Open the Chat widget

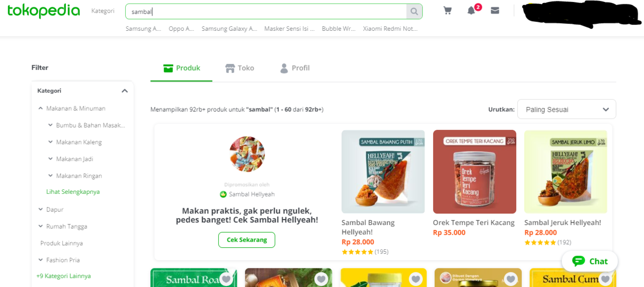click(590, 261)
